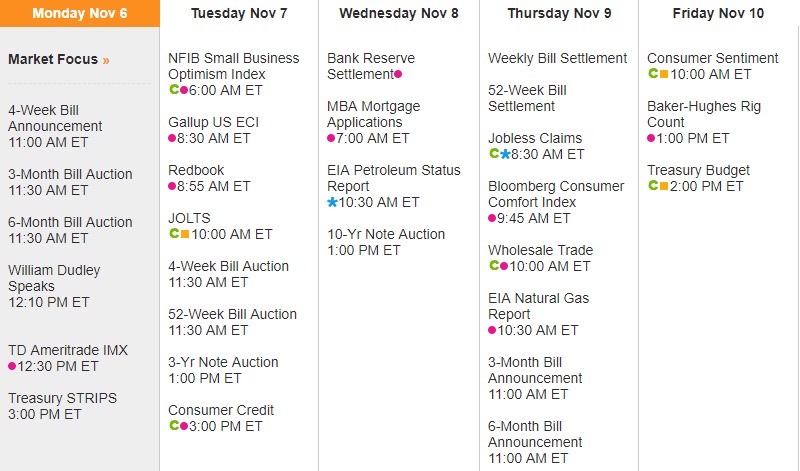Click orange square icon next to JOLTS
This screenshot has height=471, width=800.
185,234
